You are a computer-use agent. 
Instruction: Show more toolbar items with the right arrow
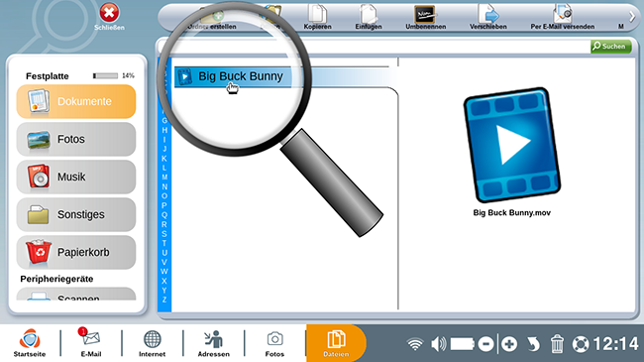tap(632, 17)
